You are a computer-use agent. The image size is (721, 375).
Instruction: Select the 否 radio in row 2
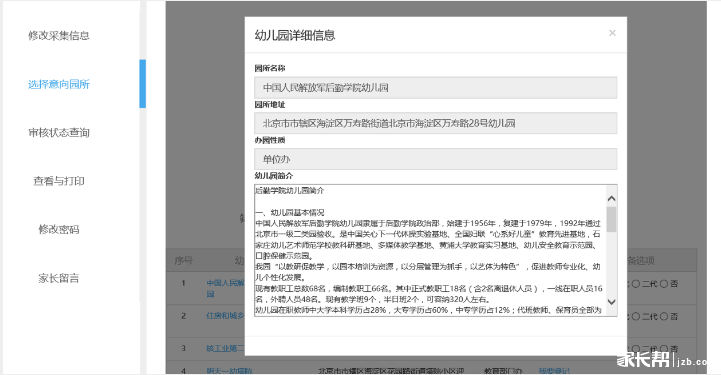[664, 317]
